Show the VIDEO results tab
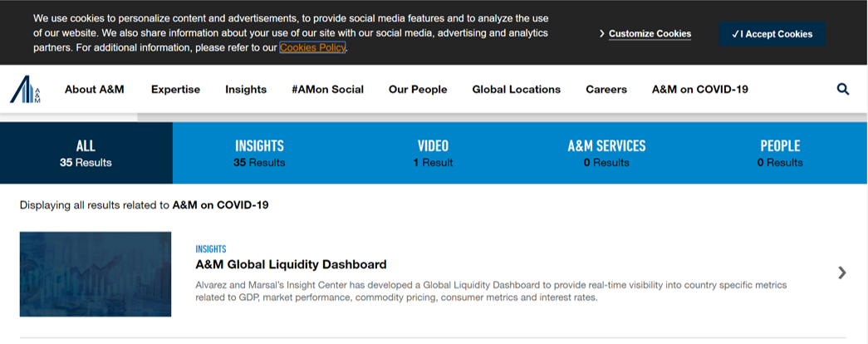The image size is (868, 344). point(433,153)
